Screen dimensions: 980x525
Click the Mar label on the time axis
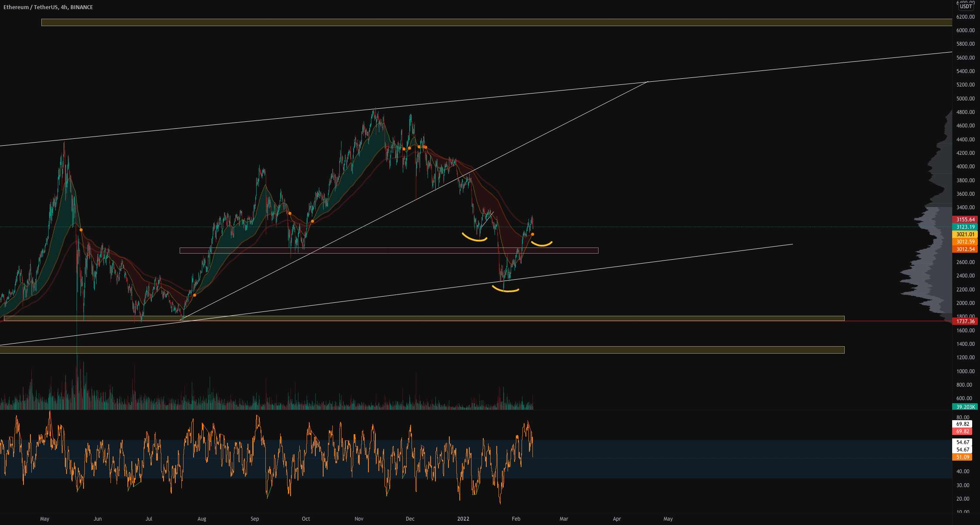pyautogui.click(x=564, y=519)
